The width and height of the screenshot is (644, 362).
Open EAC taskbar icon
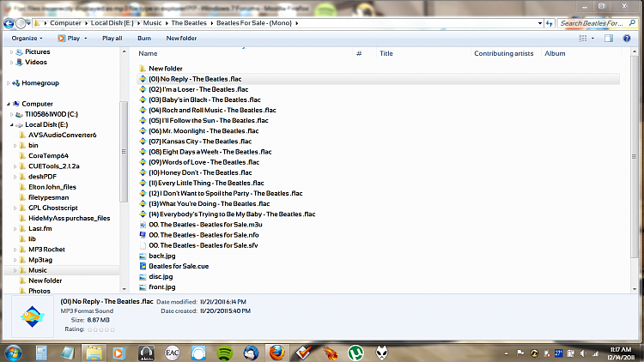point(172,353)
